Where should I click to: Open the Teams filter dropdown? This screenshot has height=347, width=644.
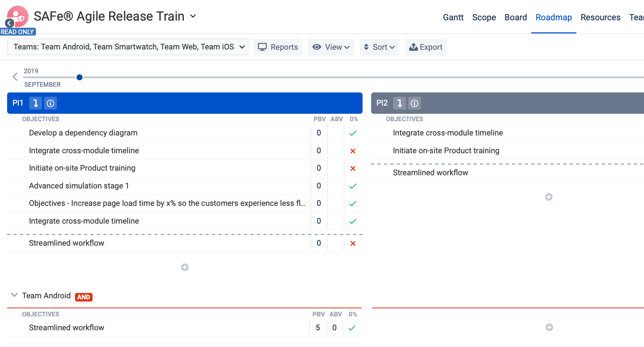128,47
